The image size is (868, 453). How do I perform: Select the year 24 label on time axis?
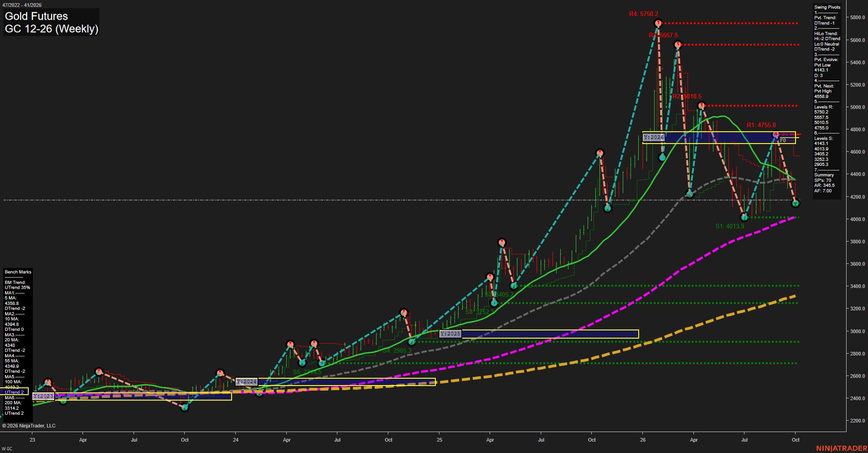tap(236, 440)
